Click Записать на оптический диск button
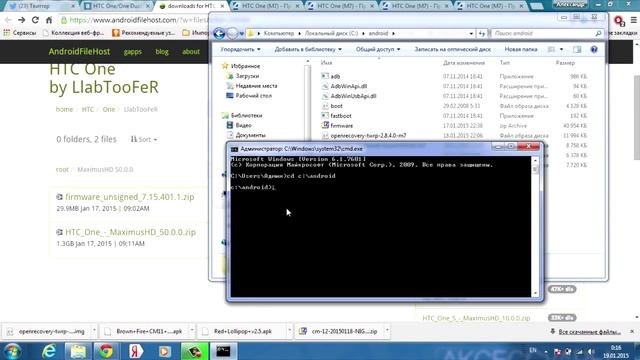The height and width of the screenshot is (360, 640). tap(452, 49)
